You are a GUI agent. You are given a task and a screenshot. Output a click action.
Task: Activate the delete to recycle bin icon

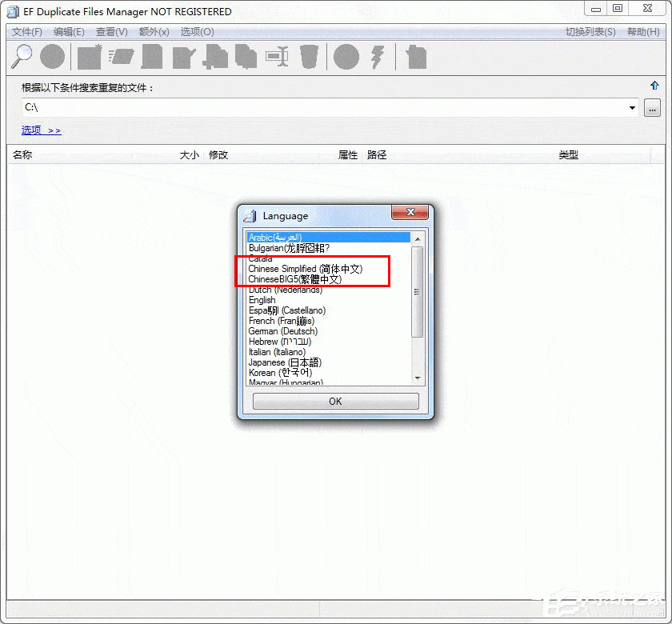point(310,56)
